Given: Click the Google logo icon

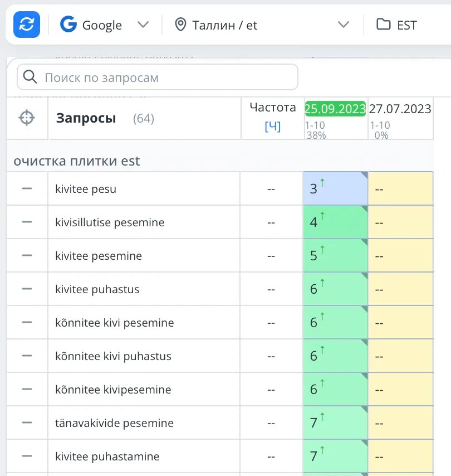Looking at the screenshot, I should tap(68, 25).
